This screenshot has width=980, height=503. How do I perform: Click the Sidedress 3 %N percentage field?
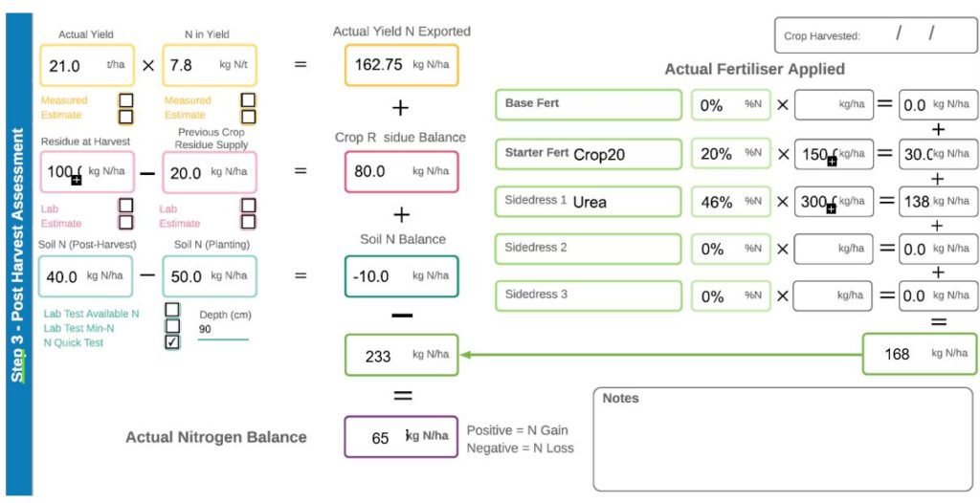pyautogui.click(x=730, y=296)
